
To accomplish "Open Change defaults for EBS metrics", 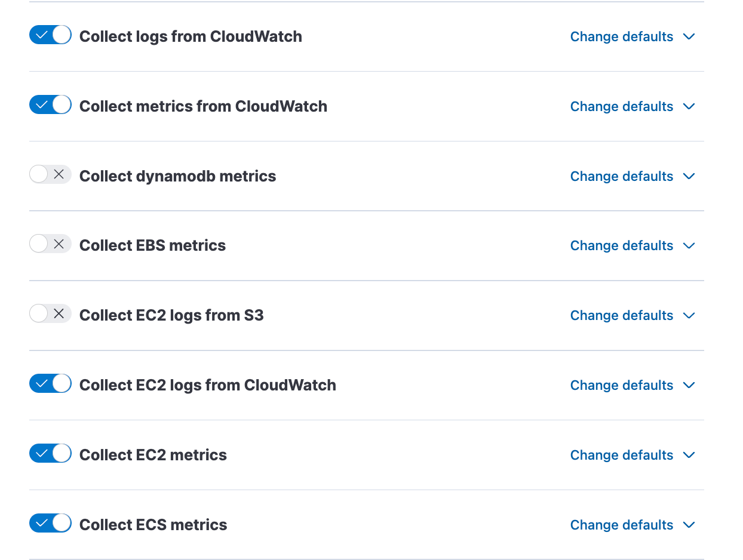I will (621, 245).
